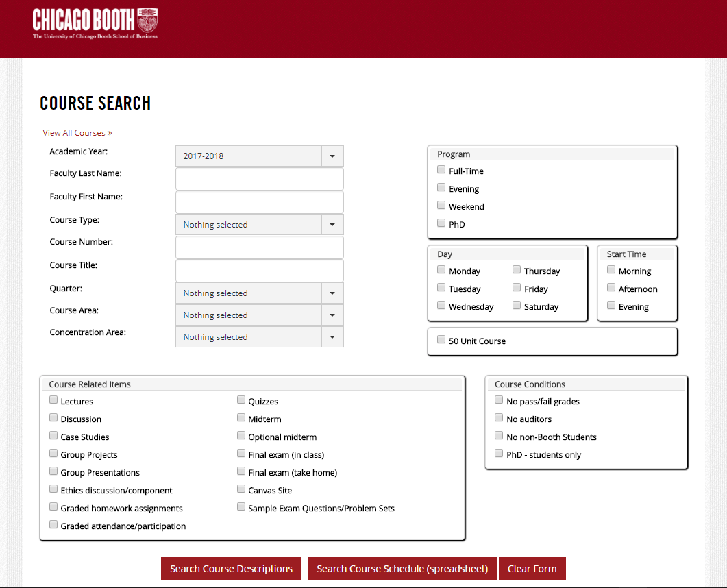
Task: Click the View All Courses link
Action: click(77, 133)
